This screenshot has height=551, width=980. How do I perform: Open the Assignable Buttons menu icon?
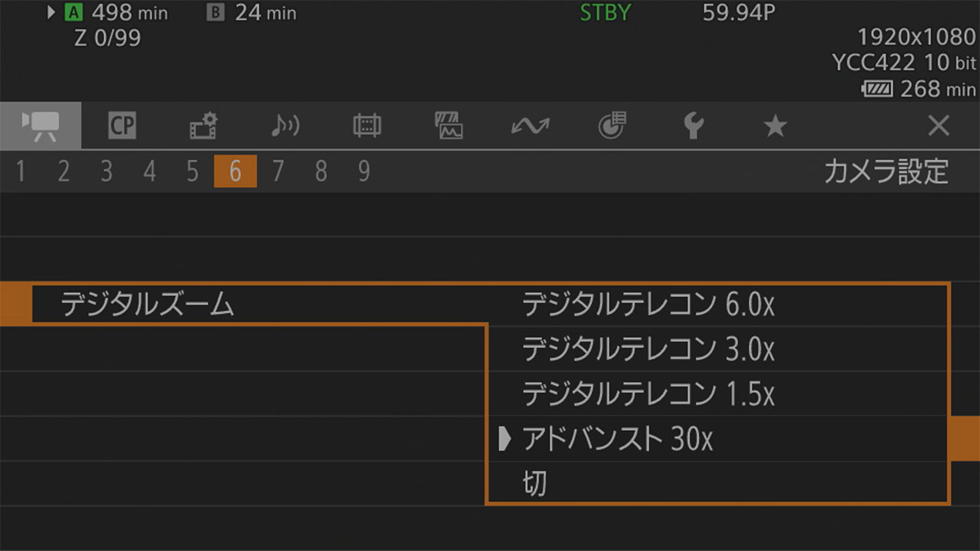pyautogui.click(x=612, y=126)
